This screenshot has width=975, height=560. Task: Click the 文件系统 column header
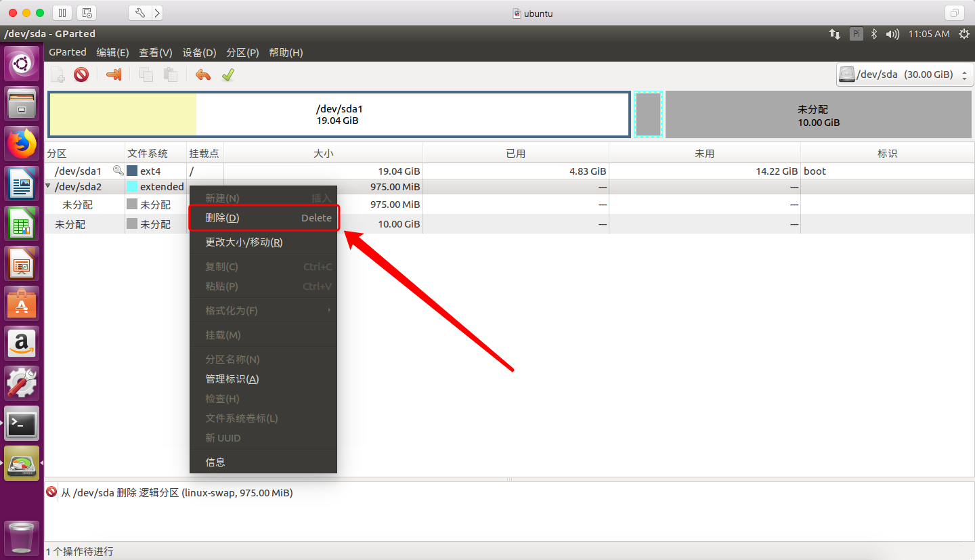(156, 154)
